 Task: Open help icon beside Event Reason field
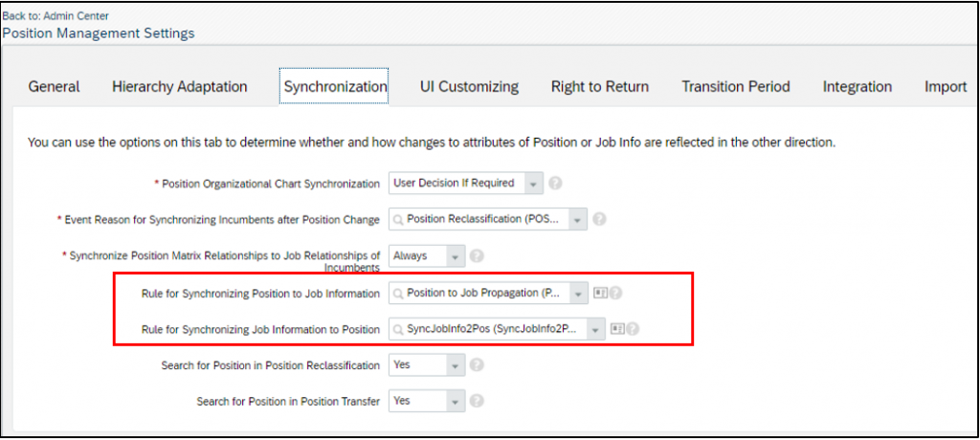pos(599,219)
